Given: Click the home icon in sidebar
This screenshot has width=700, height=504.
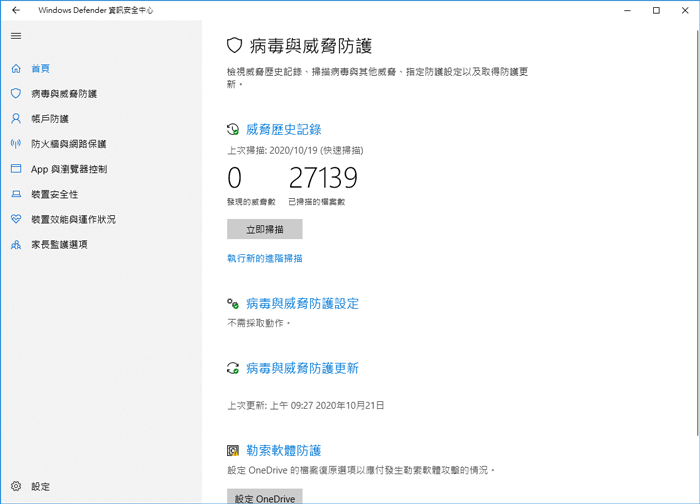Looking at the screenshot, I should (16, 68).
